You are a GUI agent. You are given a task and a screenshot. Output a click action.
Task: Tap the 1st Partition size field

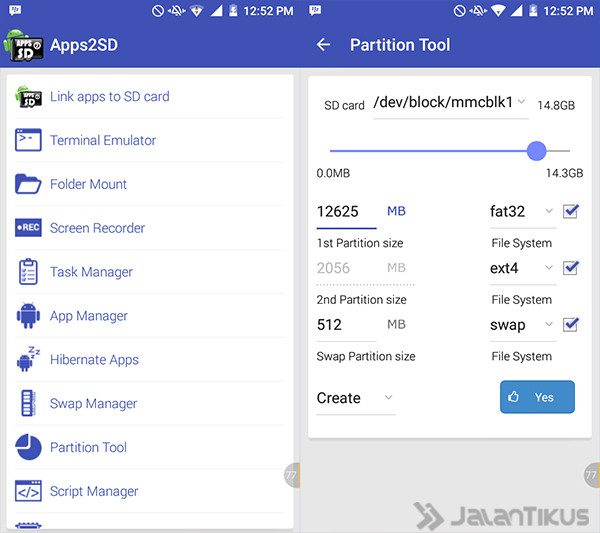coord(345,212)
